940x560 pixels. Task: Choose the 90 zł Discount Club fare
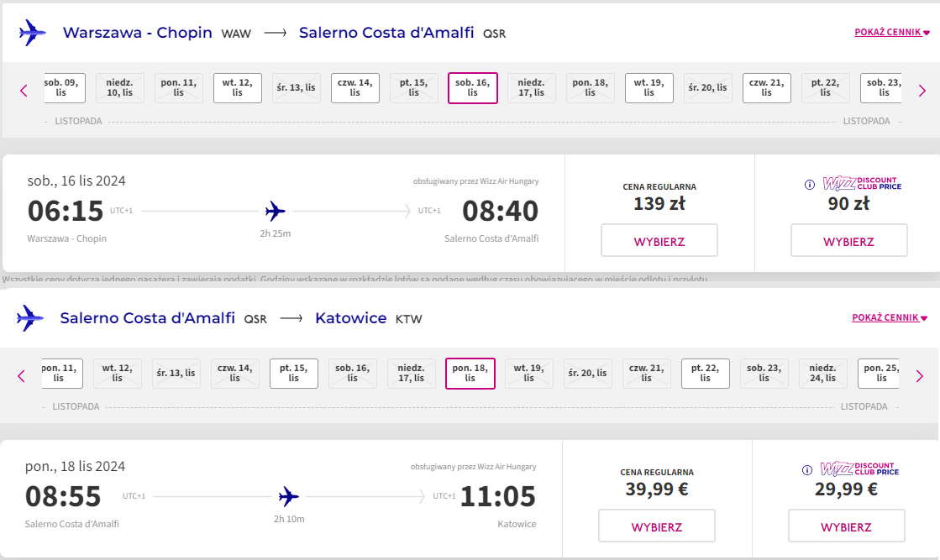[849, 241]
